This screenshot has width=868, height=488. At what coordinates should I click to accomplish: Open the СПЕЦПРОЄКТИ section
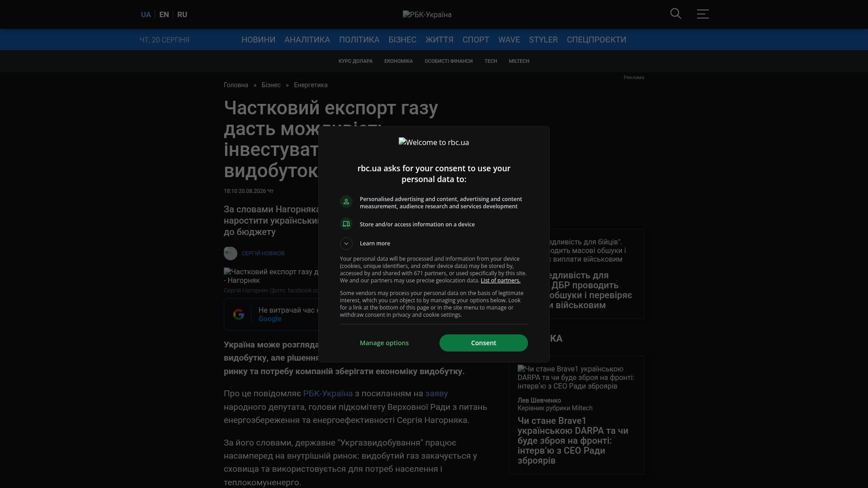point(596,40)
